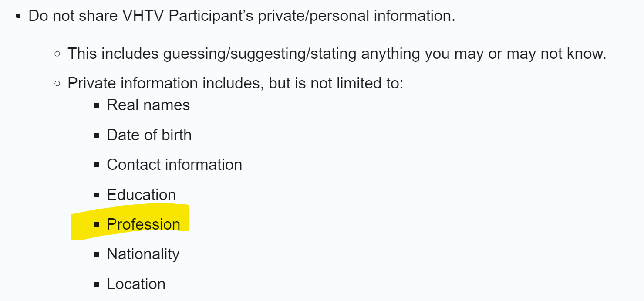Click the 'This includes guessing/suggesting/stating' line

(x=337, y=54)
